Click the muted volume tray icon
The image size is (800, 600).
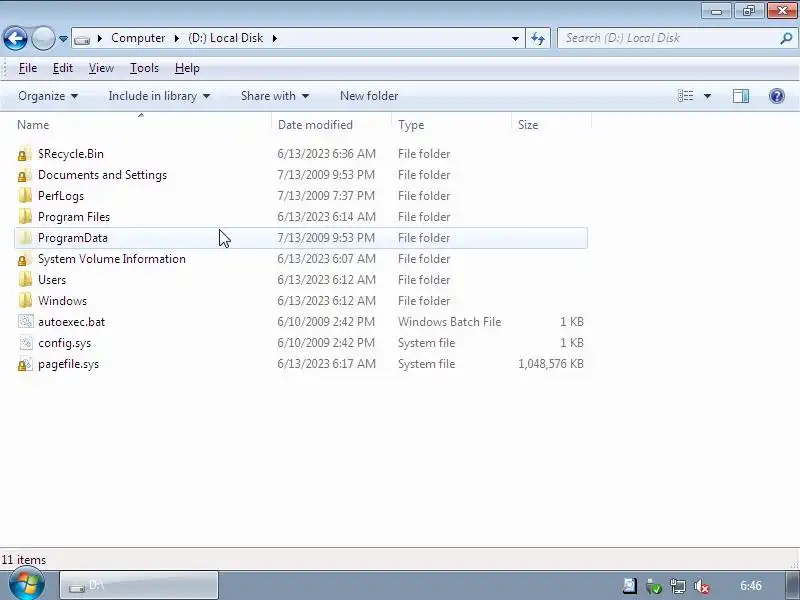pyautogui.click(x=702, y=587)
